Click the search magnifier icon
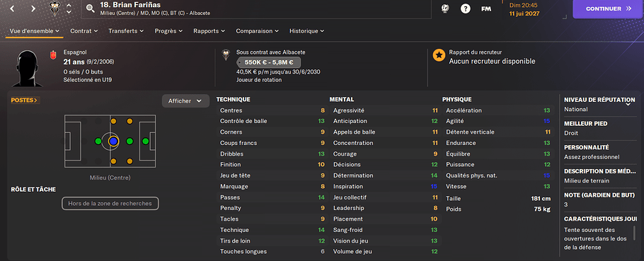Image resolution: width=644 pixels, height=261 pixels. 91,8
